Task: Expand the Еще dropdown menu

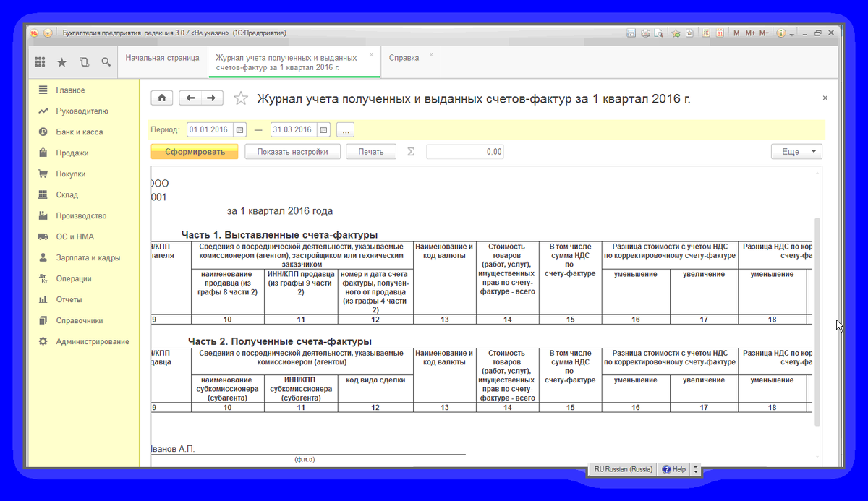Action: pyautogui.click(x=797, y=152)
